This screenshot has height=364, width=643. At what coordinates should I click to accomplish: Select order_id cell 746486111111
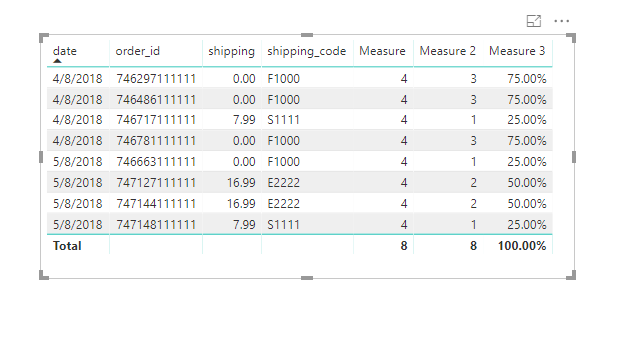point(156,99)
